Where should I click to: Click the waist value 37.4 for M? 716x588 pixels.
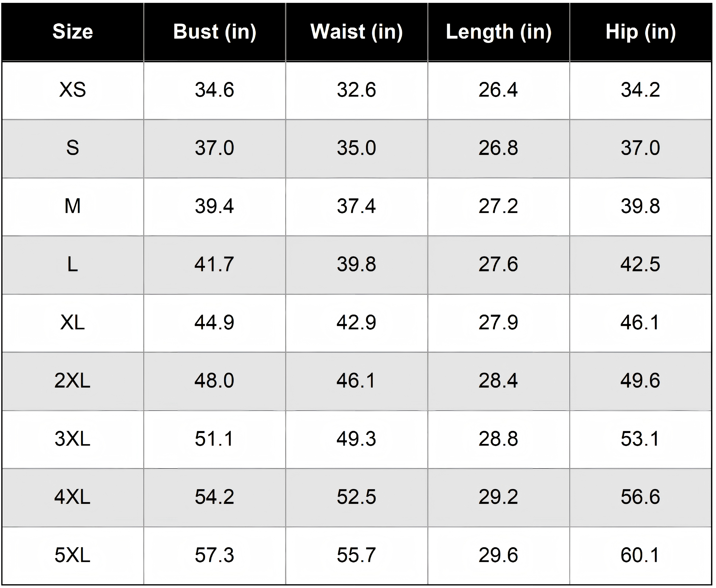(x=356, y=206)
